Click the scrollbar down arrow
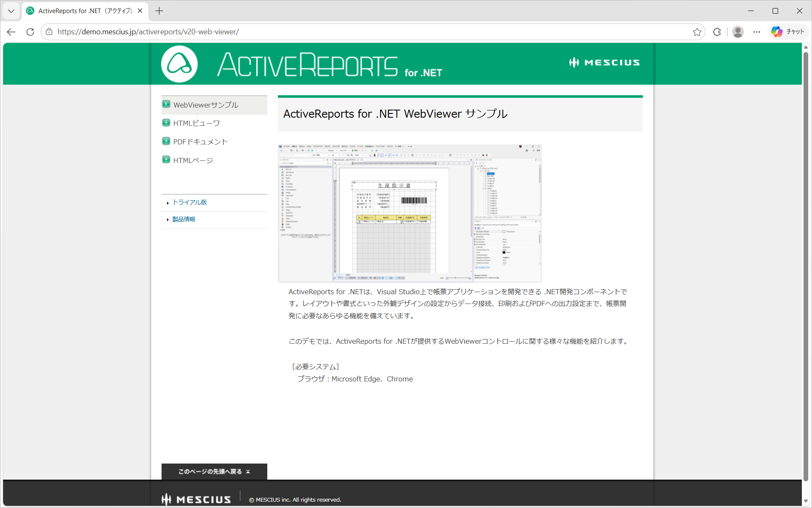Image resolution: width=812 pixels, height=508 pixels. tap(806, 501)
